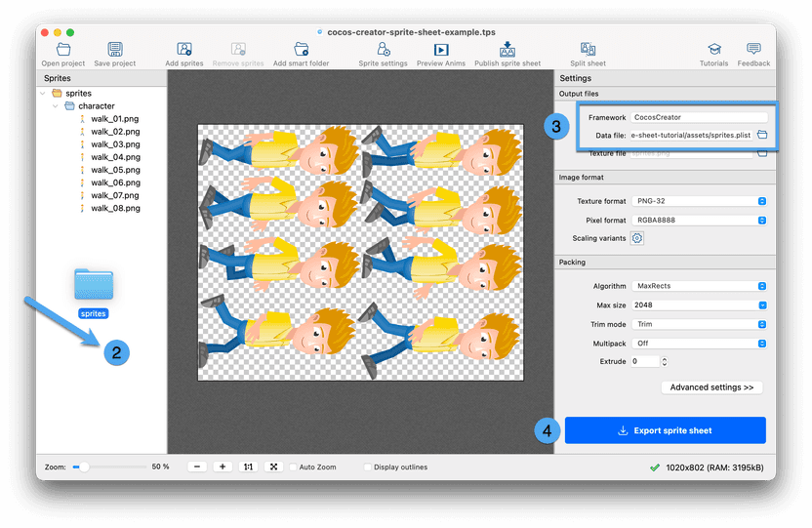Viewport: 812px width, 528px height.
Task: Open packing Algorithm dropdown
Action: pos(699,286)
